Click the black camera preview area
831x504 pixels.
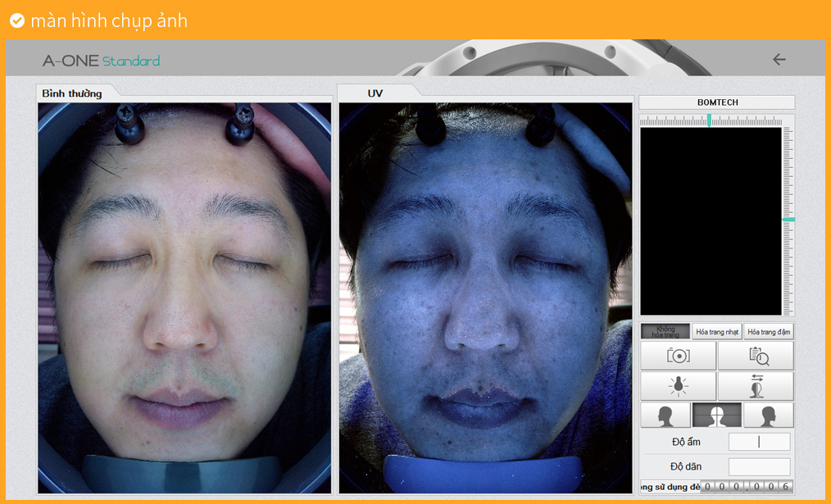711,221
